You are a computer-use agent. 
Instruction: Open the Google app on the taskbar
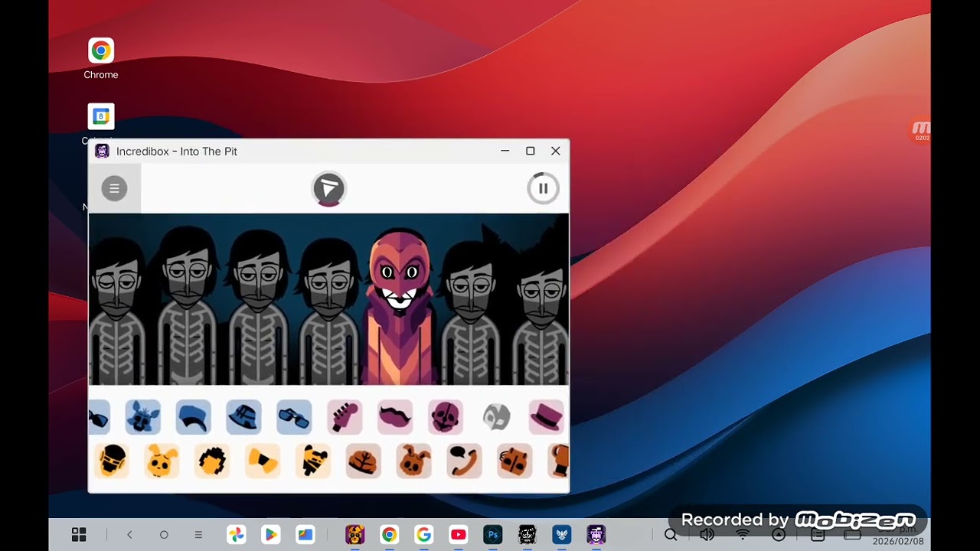tap(424, 535)
